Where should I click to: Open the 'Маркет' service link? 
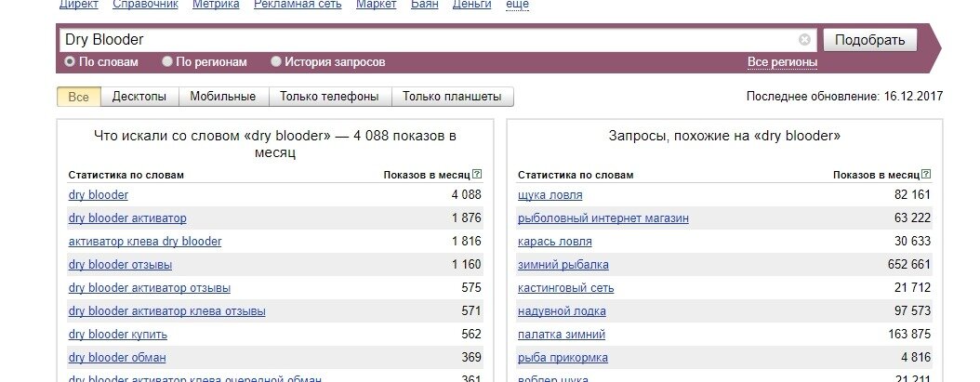(x=377, y=5)
